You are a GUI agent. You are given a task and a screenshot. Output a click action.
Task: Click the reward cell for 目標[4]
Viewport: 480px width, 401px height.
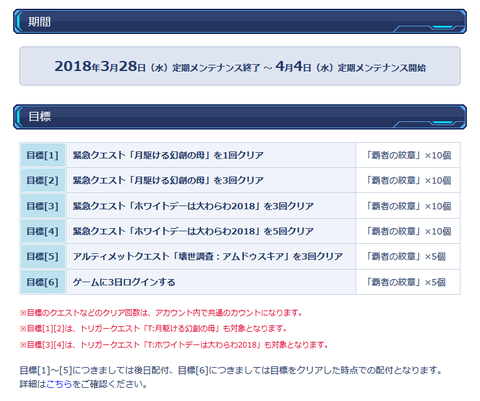tap(408, 231)
